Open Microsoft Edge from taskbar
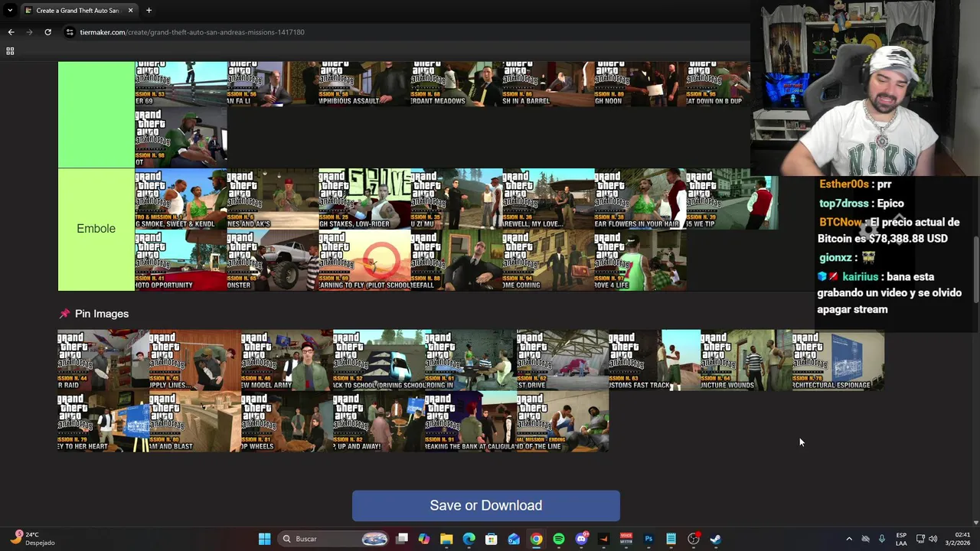The width and height of the screenshot is (980, 551). pyautogui.click(x=469, y=539)
